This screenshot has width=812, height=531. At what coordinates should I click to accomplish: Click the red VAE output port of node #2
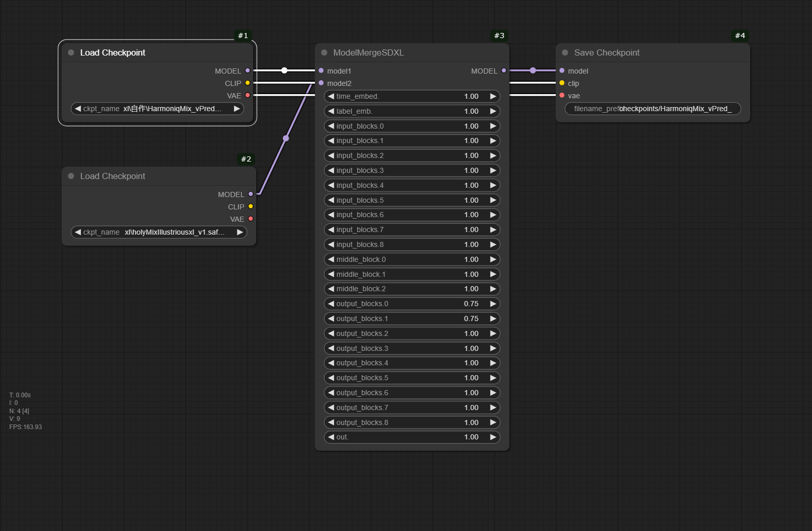[x=251, y=219]
